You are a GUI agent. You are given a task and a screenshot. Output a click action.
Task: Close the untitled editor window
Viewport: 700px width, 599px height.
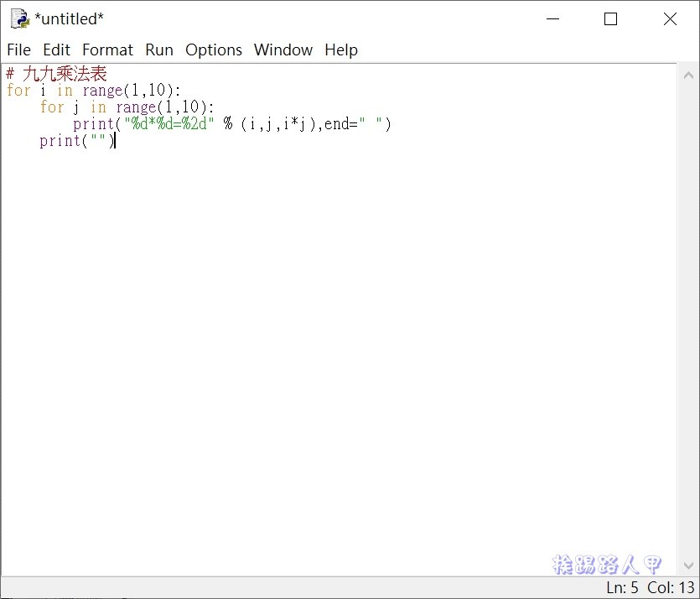pos(670,18)
